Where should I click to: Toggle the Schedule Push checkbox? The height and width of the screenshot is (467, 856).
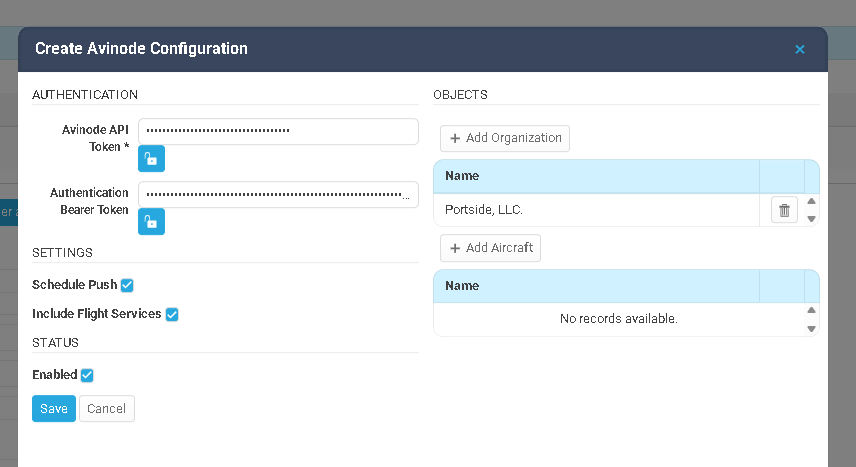tap(127, 285)
